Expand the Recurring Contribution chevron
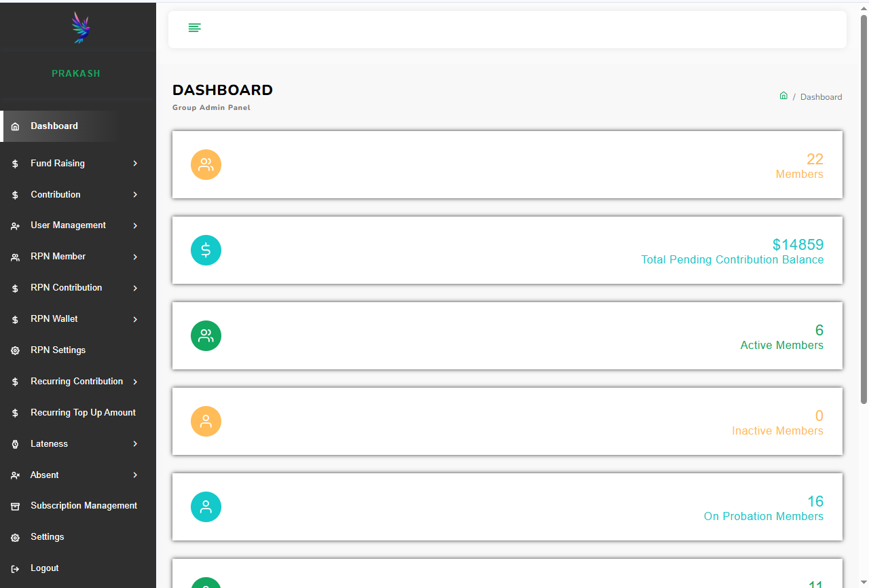The image size is (869, 588). 135,382
